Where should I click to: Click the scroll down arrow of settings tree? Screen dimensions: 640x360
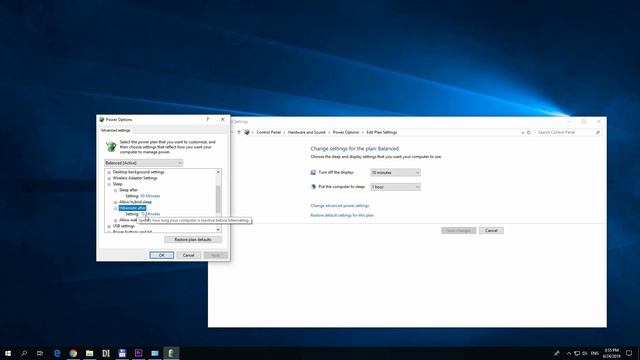(218, 229)
